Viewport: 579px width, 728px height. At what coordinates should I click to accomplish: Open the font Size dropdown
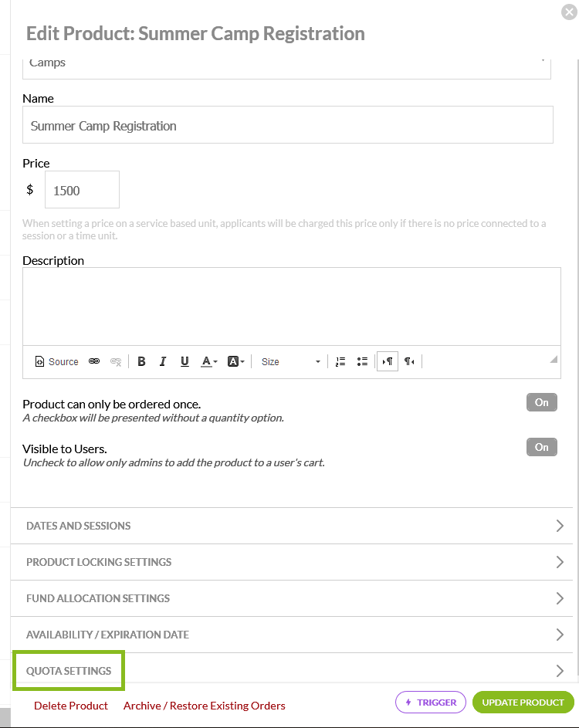(x=290, y=361)
